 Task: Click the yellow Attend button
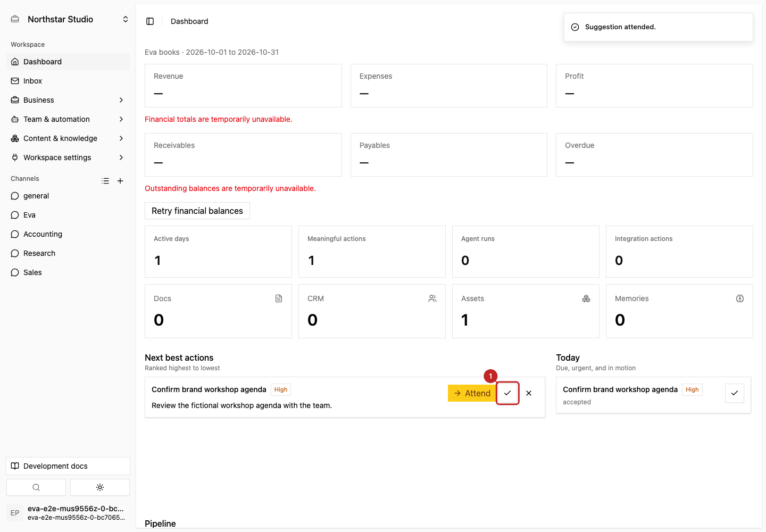(472, 393)
